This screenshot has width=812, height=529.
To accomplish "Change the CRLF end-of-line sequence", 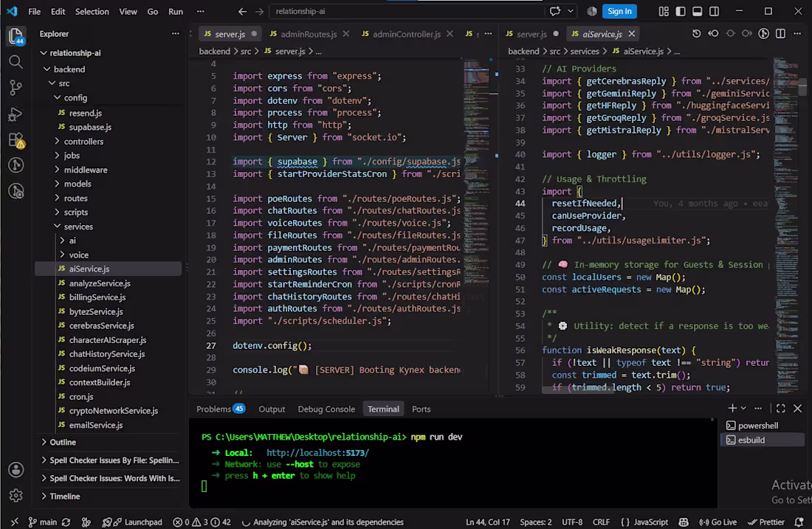I will (601, 522).
